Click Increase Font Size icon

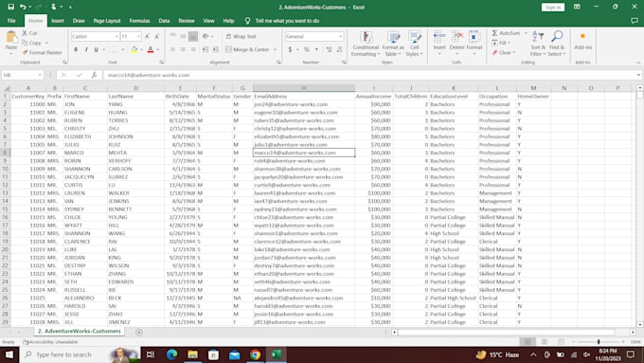[147, 37]
